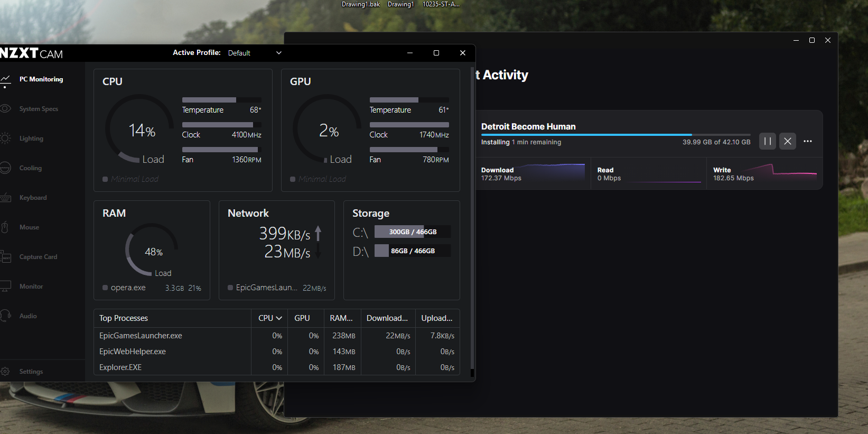Sort processes by Upload column header
The height and width of the screenshot is (434, 868).
coord(437,318)
